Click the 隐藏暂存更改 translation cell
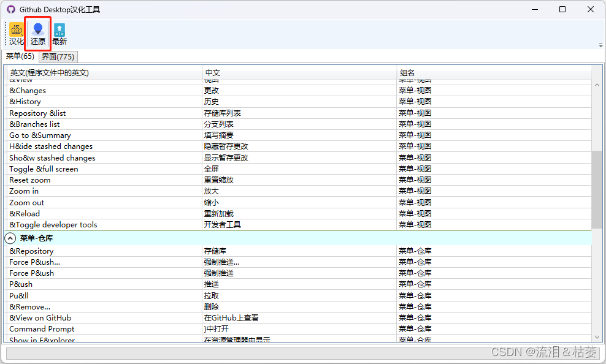 tap(299, 146)
